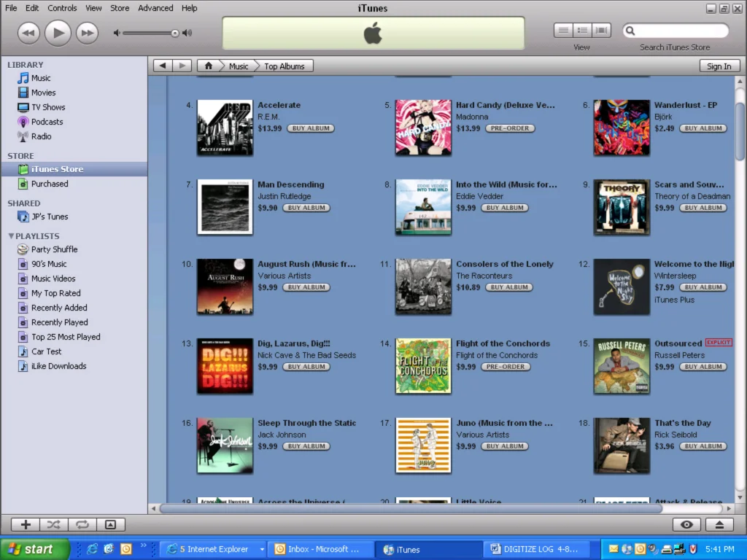
Task: Click the Top Albums breadcrumb
Action: coord(285,66)
